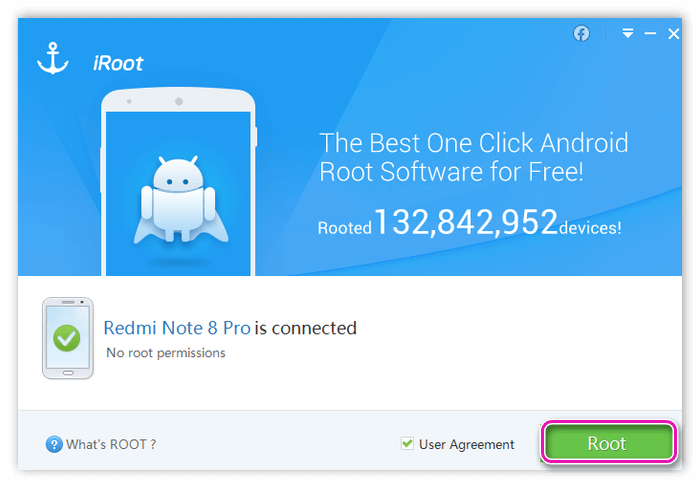Screen dimensions: 700x488
Task: Click the Android robot phone illustration
Action: (179, 182)
